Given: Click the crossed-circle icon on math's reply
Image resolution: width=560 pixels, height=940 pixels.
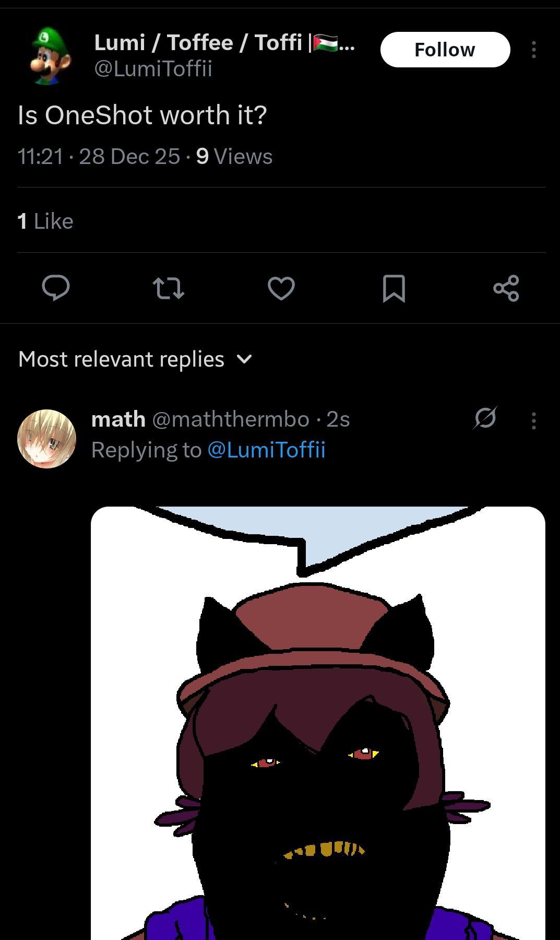Looking at the screenshot, I should pyautogui.click(x=485, y=418).
